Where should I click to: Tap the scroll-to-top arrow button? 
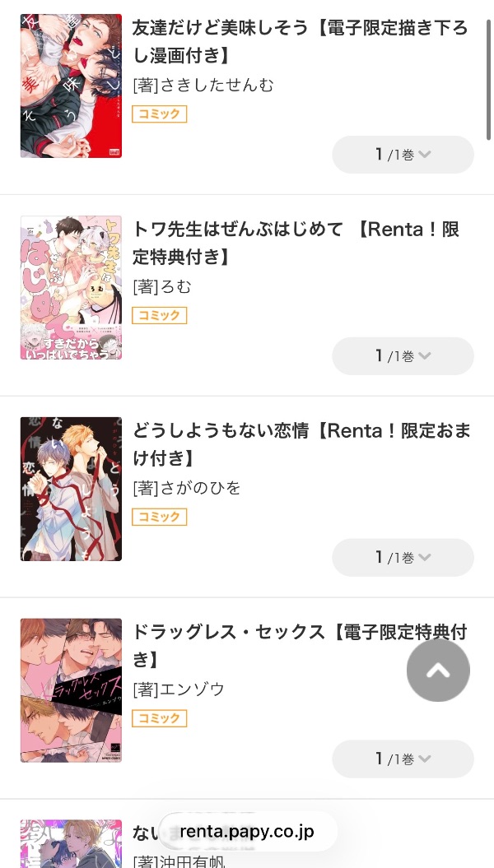coord(438,671)
